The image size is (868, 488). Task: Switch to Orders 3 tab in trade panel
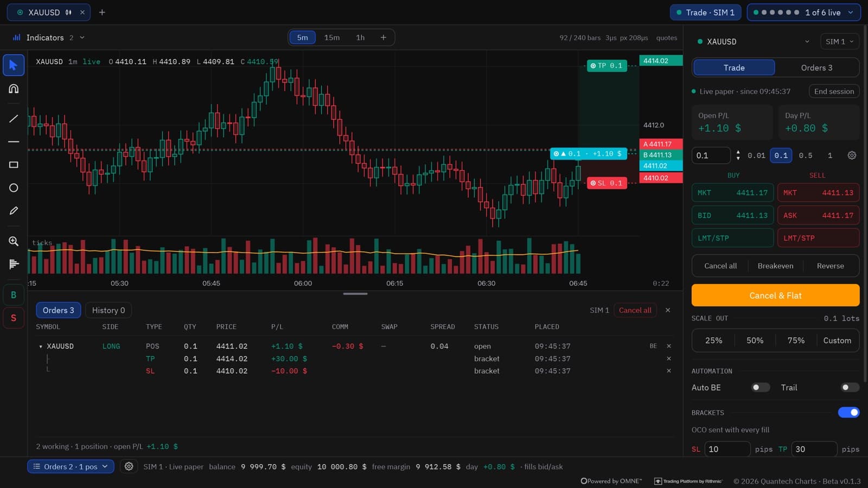[x=816, y=68]
